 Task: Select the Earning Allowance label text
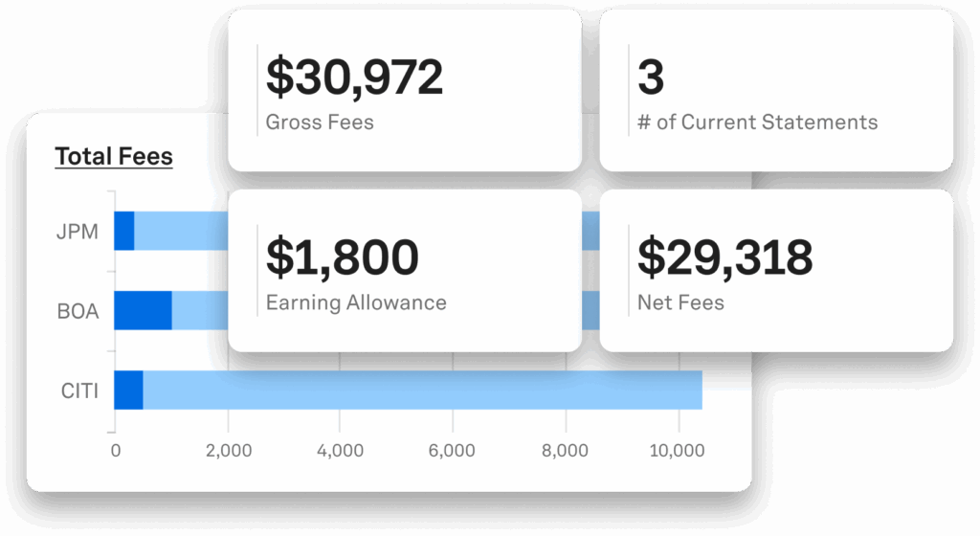click(x=356, y=302)
